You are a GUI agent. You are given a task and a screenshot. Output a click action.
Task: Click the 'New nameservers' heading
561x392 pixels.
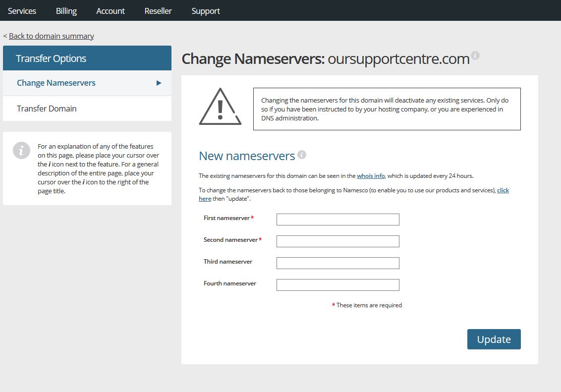tap(247, 156)
